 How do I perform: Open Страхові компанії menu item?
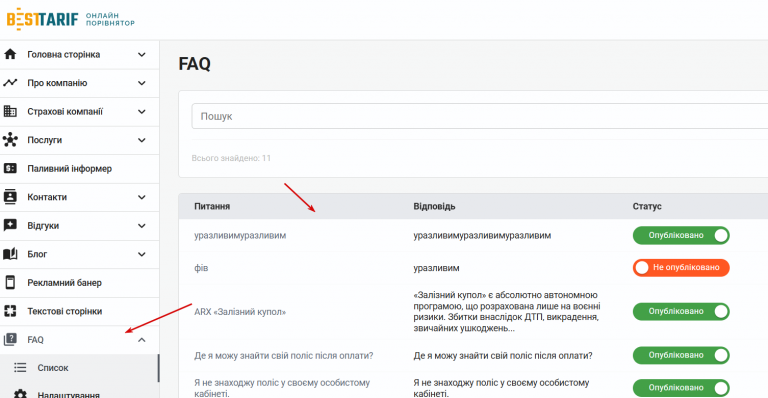(79, 112)
